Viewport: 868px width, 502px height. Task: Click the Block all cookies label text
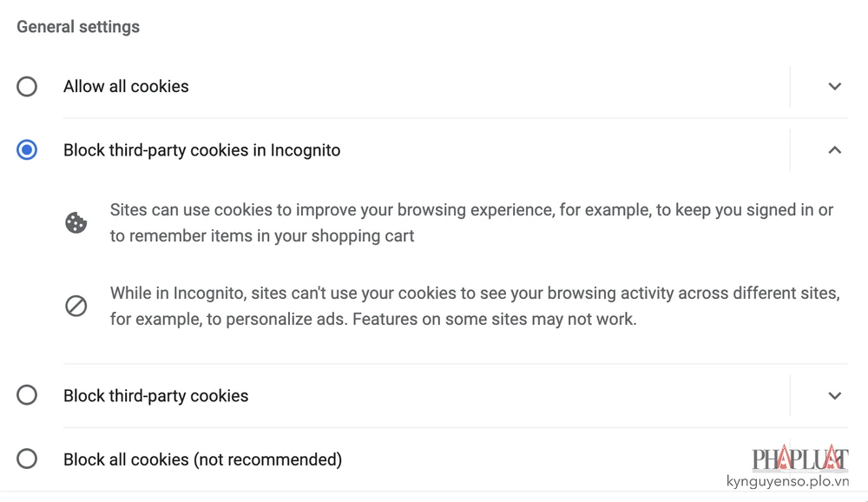[202, 459]
